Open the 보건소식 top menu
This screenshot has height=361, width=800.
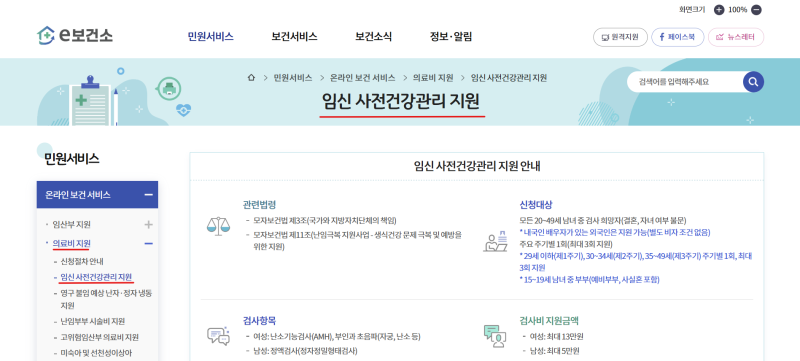pyautogui.click(x=373, y=37)
